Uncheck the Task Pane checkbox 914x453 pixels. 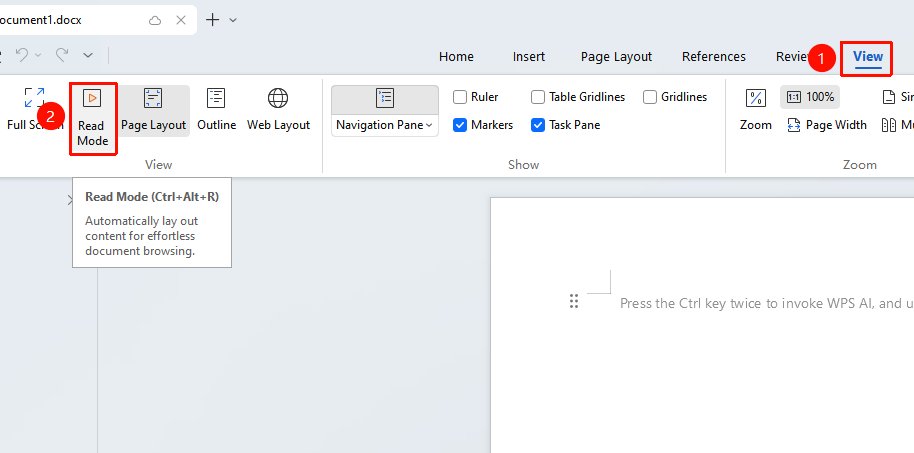537,125
